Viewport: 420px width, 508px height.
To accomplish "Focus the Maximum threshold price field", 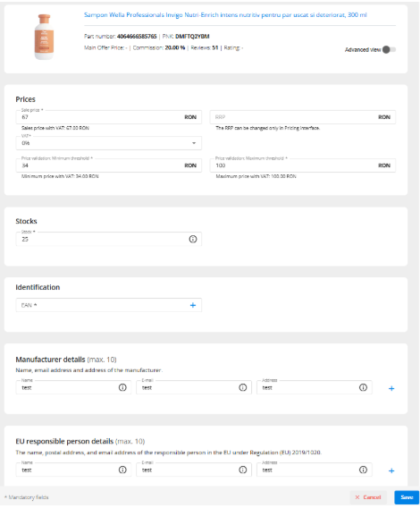I will coord(302,165).
